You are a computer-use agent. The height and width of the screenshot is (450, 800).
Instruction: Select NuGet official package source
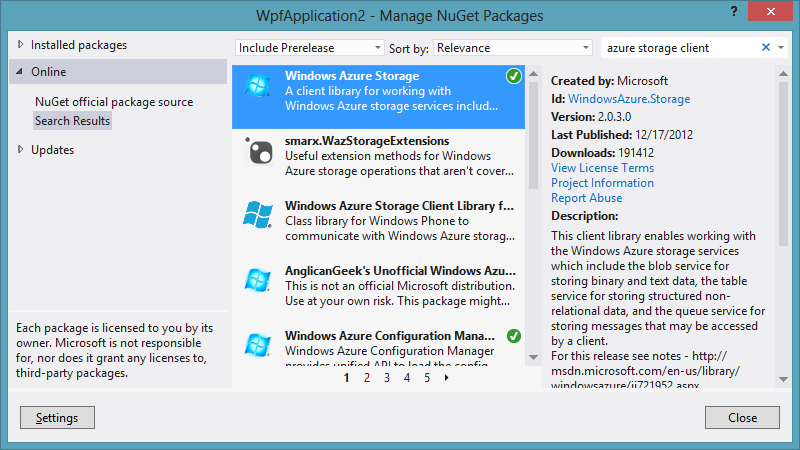pyautogui.click(x=114, y=102)
